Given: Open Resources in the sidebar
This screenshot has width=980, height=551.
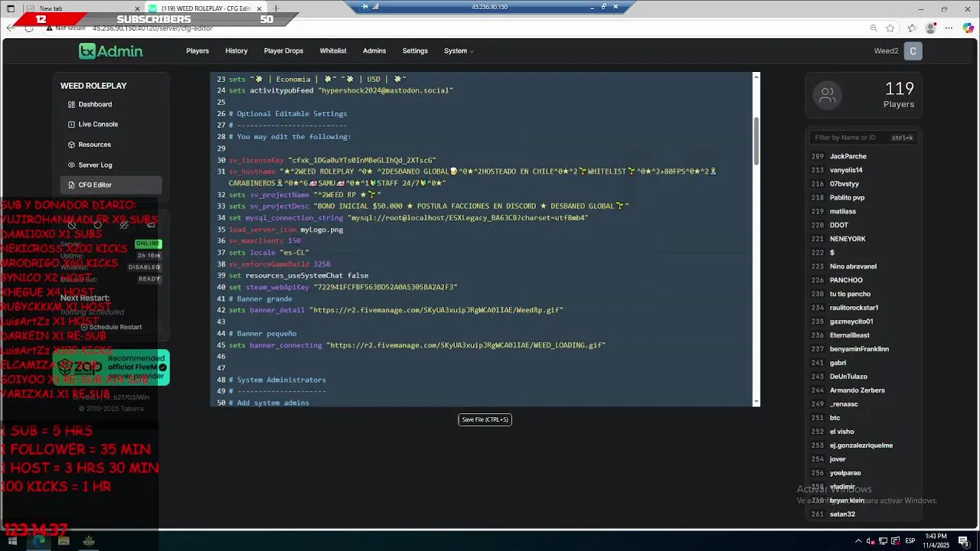Looking at the screenshot, I should 111,145.
